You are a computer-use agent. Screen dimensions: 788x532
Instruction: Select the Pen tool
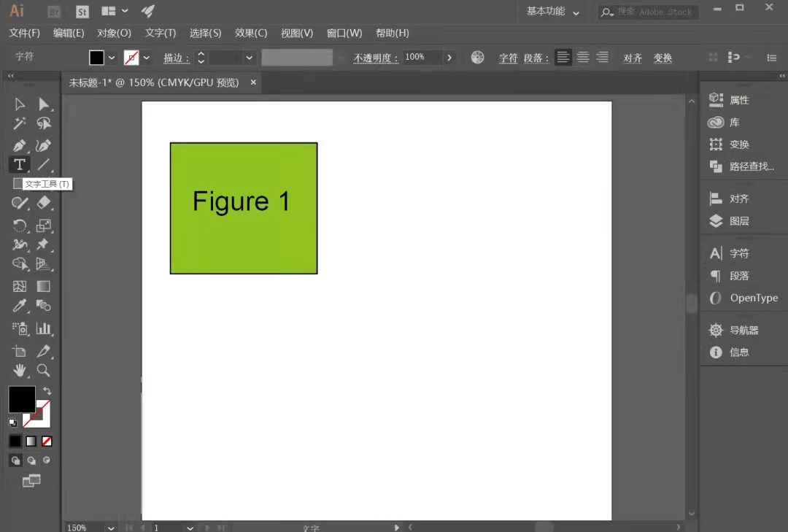click(19, 146)
